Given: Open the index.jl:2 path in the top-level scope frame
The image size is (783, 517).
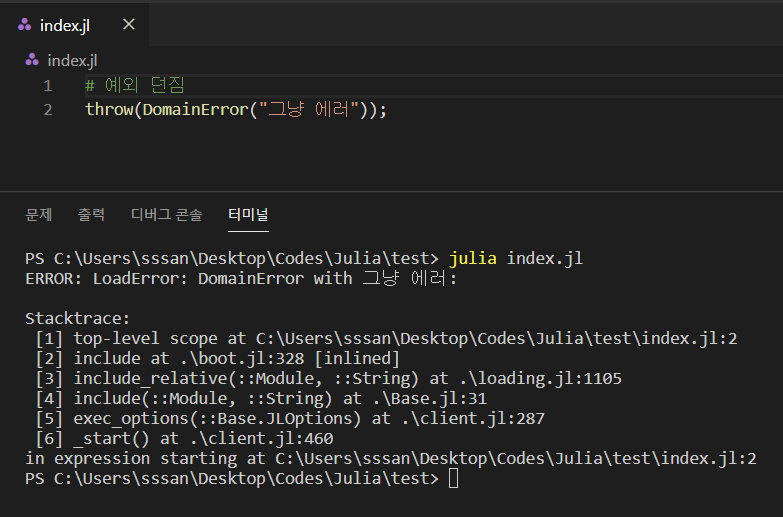Looking at the screenshot, I should (x=496, y=338).
